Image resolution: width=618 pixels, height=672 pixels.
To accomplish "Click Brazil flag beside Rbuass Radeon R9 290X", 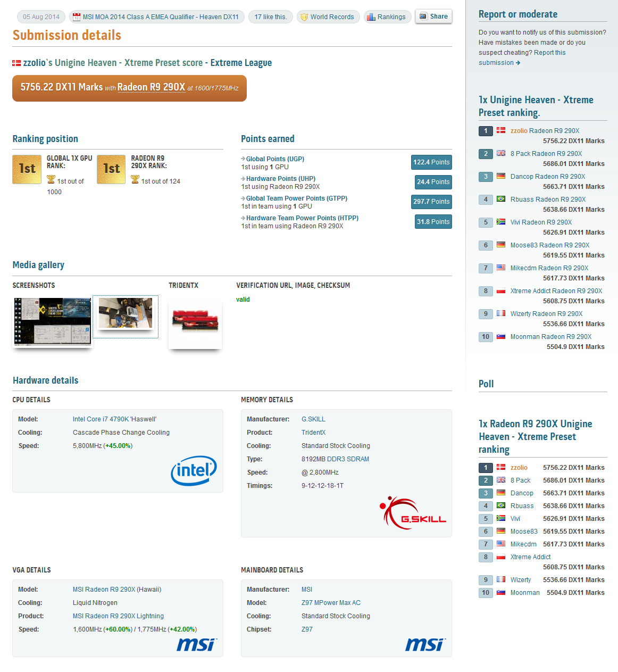I will coord(501,199).
